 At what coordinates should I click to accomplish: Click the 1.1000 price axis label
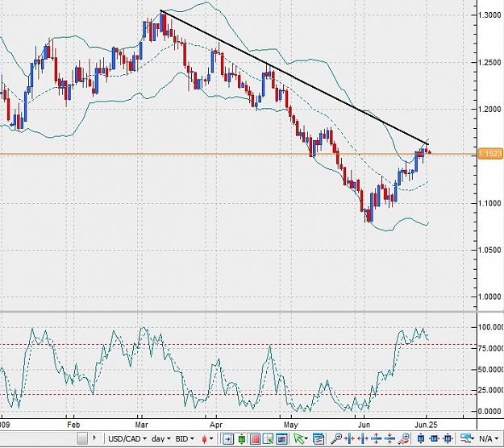[x=489, y=203]
